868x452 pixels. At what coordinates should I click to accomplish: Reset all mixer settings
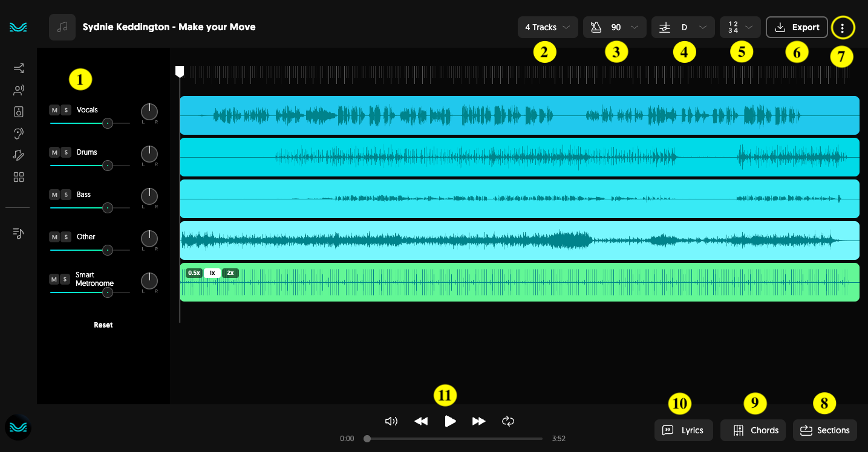[103, 324]
